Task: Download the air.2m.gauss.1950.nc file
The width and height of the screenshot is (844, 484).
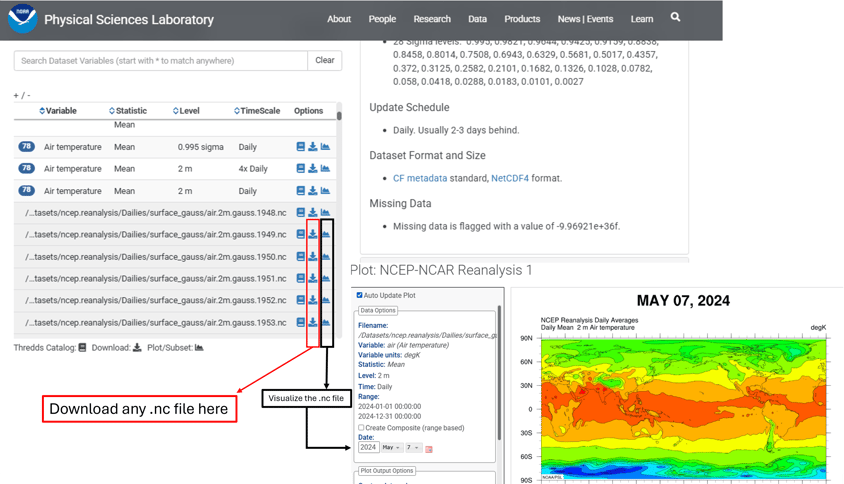Action: tap(313, 257)
